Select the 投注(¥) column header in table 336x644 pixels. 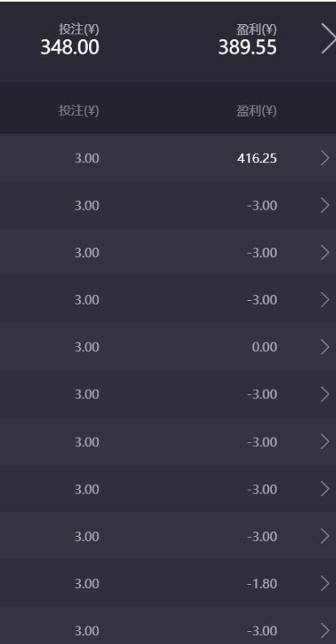pyautogui.click(x=79, y=111)
